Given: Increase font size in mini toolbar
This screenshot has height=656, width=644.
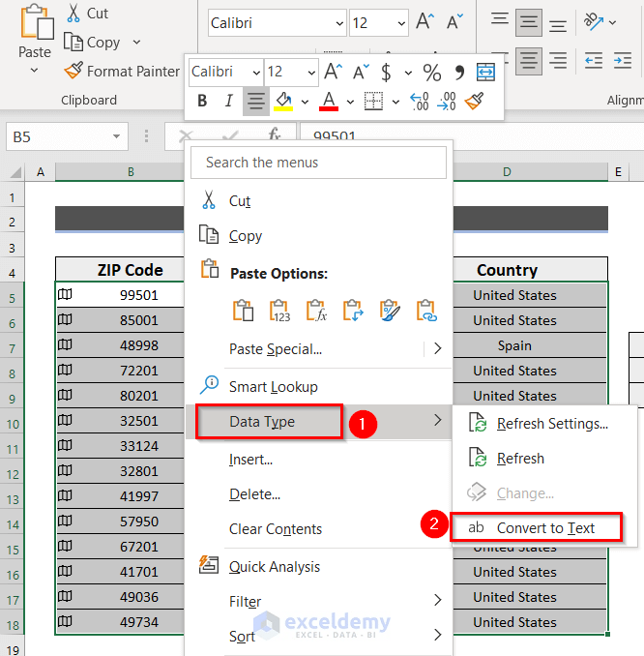Looking at the screenshot, I should coord(334,72).
